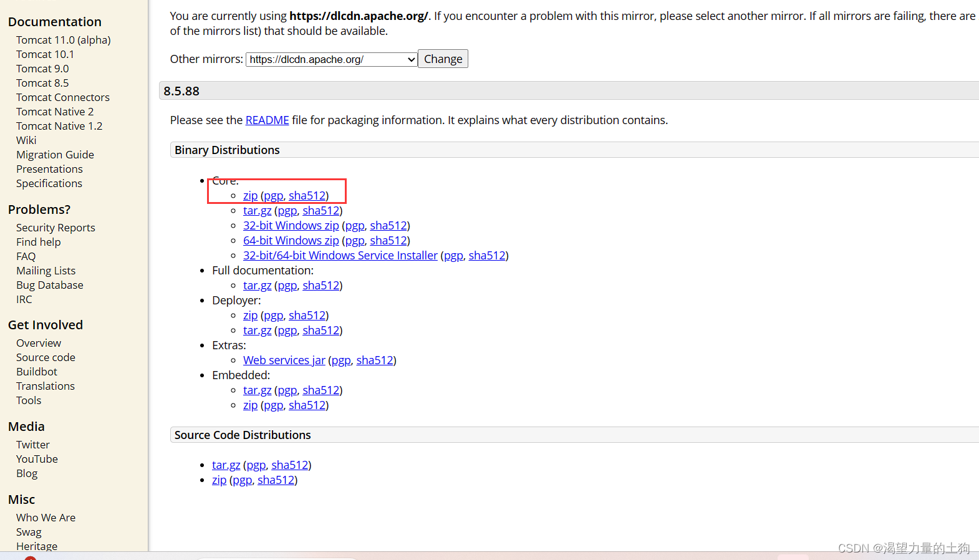Open pgp for source code zip
Viewport: 979px width, 560px height.
coord(242,480)
